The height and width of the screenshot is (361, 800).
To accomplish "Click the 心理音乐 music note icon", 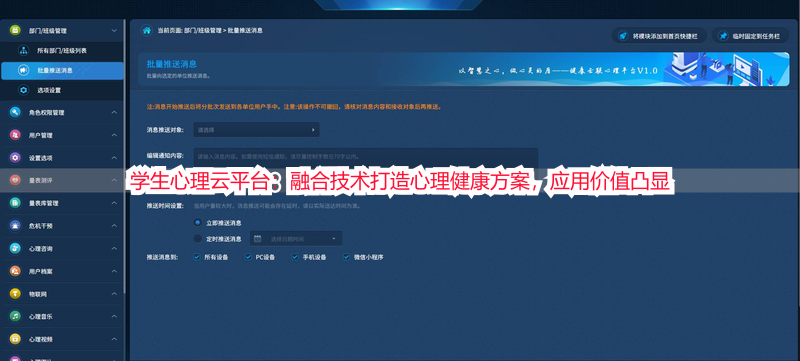I will tap(15, 316).
